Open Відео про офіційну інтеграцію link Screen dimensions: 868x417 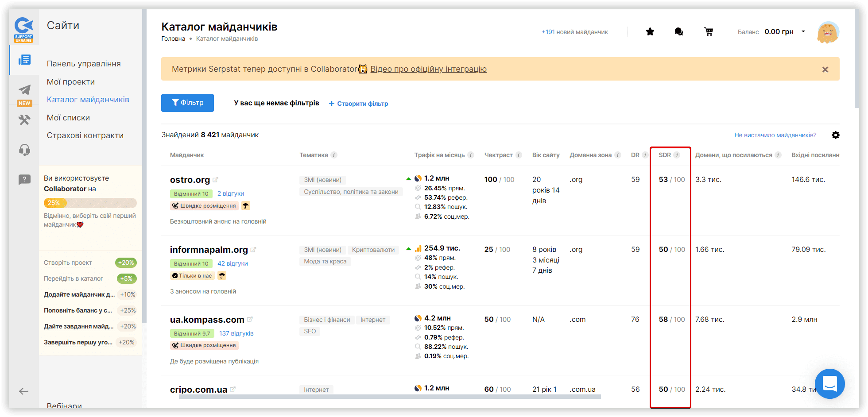pyautogui.click(x=429, y=69)
